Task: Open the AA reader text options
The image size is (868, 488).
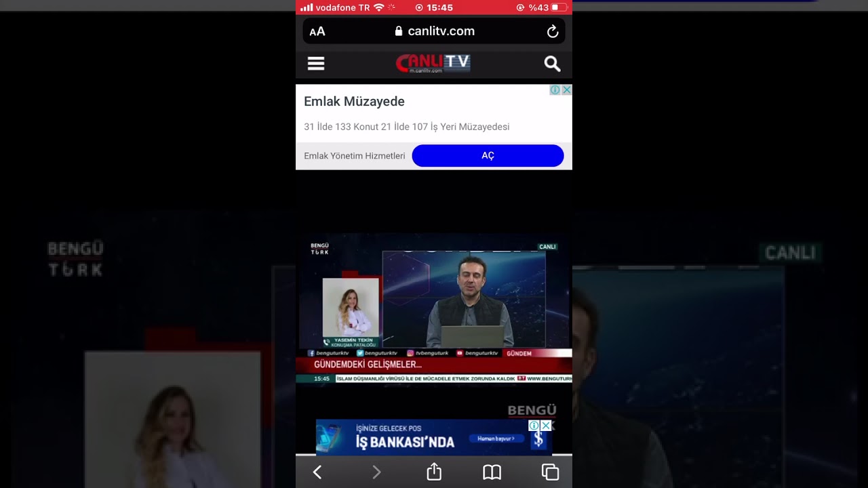Action: pos(317,31)
